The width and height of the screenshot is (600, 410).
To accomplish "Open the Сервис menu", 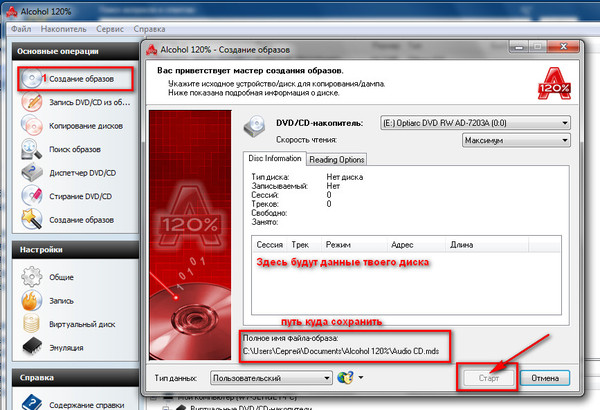I will [x=110, y=29].
